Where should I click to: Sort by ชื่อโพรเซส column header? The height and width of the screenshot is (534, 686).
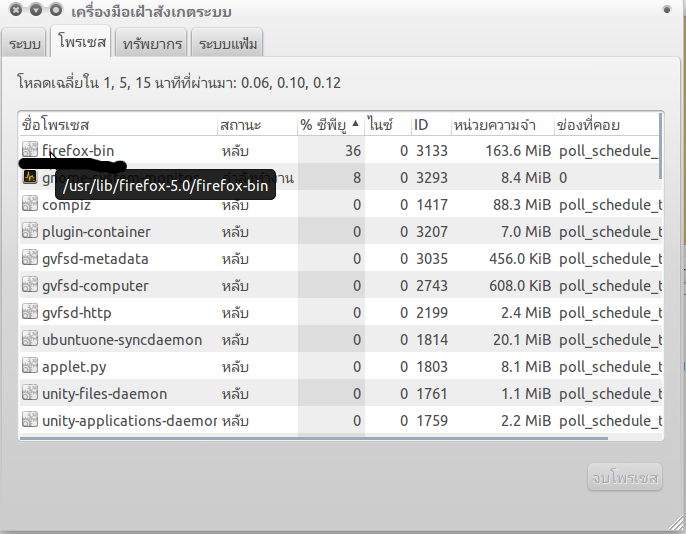(x=118, y=125)
